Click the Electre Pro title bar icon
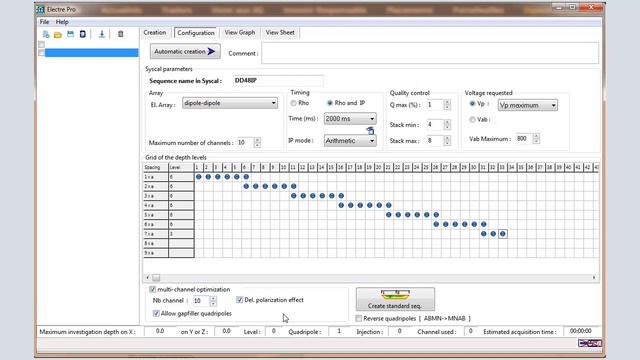Screen dimensions: 640x360 tap(40, 9)
